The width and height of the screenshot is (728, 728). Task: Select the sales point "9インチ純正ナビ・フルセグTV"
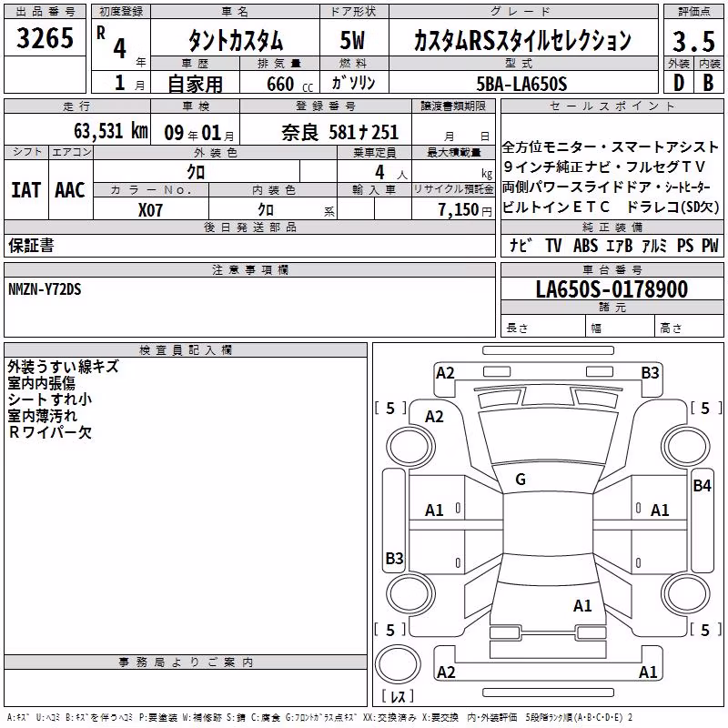pos(604,167)
